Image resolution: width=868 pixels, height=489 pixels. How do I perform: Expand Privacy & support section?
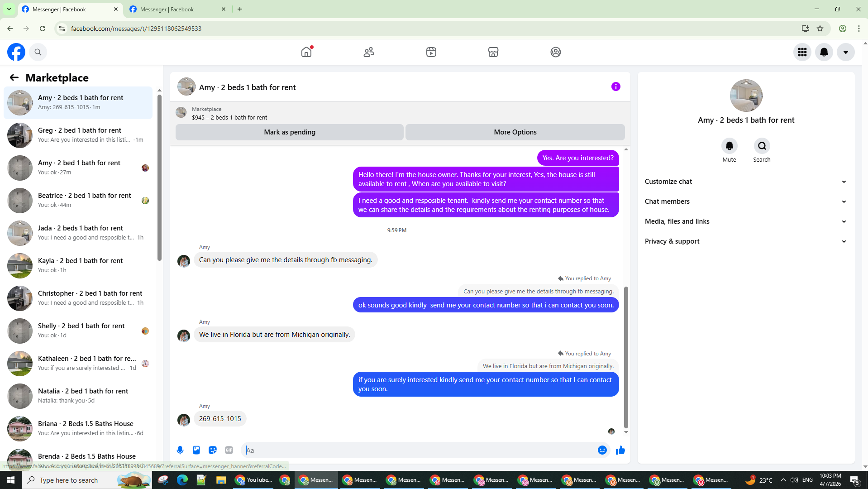pos(746,241)
